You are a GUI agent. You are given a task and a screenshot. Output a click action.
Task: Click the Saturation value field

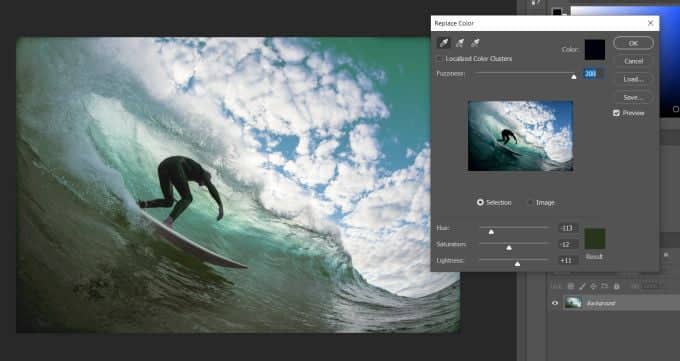568,244
